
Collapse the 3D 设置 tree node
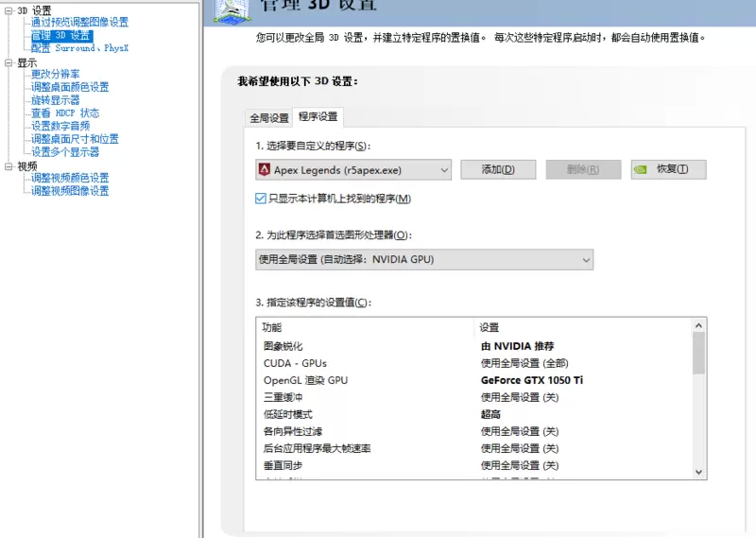pos(9,10)
